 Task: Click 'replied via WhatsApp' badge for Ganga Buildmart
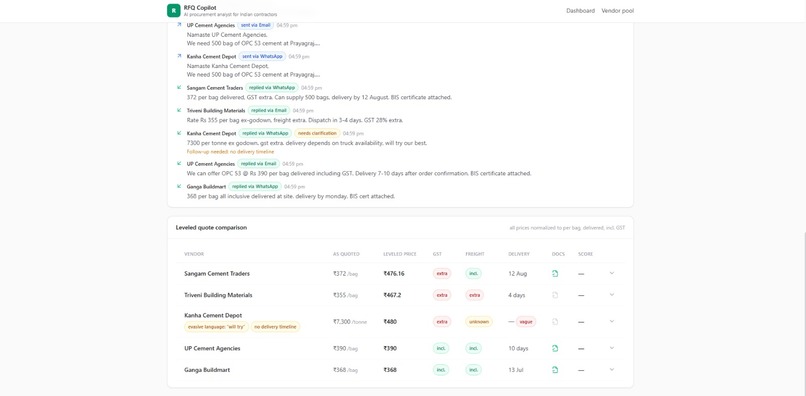255,186
